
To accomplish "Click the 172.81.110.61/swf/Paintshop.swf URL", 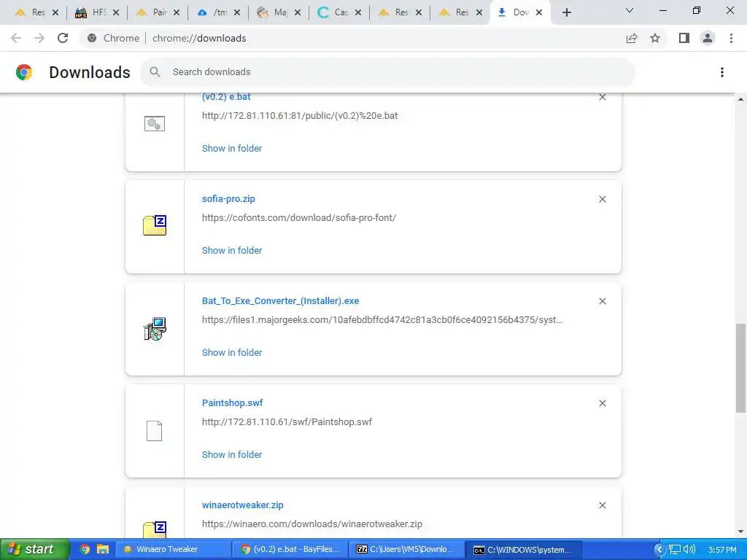I will (287, 422).
